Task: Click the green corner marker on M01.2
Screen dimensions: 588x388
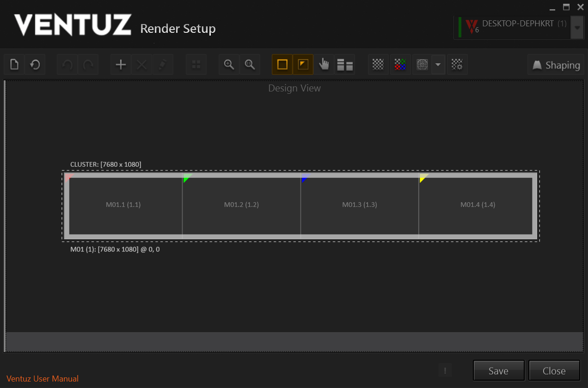Action: (x=186, y=177)
